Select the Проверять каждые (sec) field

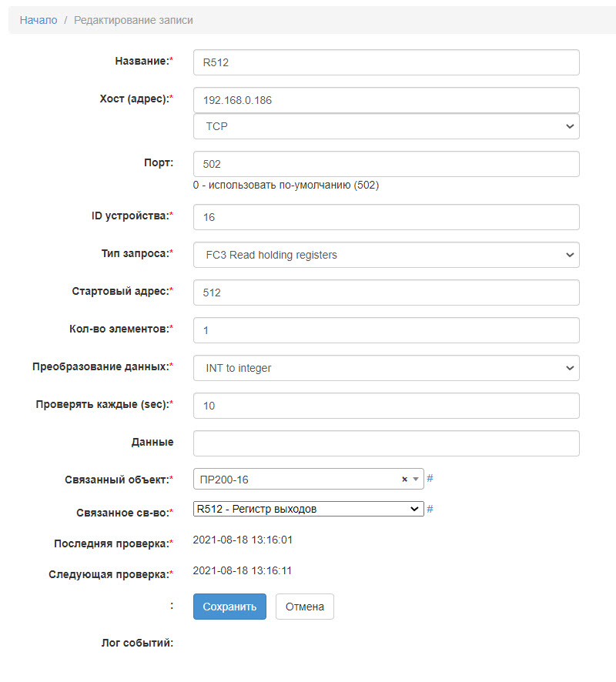pos(386,406)
